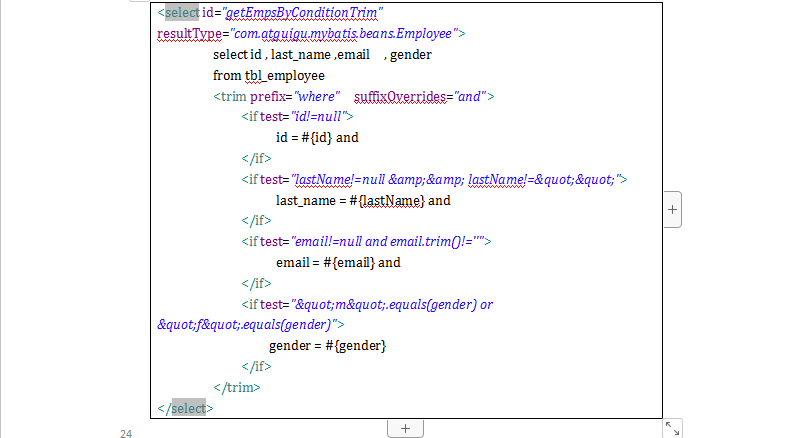Viewport: 794px width, 438px height.
Task: Click the 'id = #{id} and' line
Action: pos(317,138)
